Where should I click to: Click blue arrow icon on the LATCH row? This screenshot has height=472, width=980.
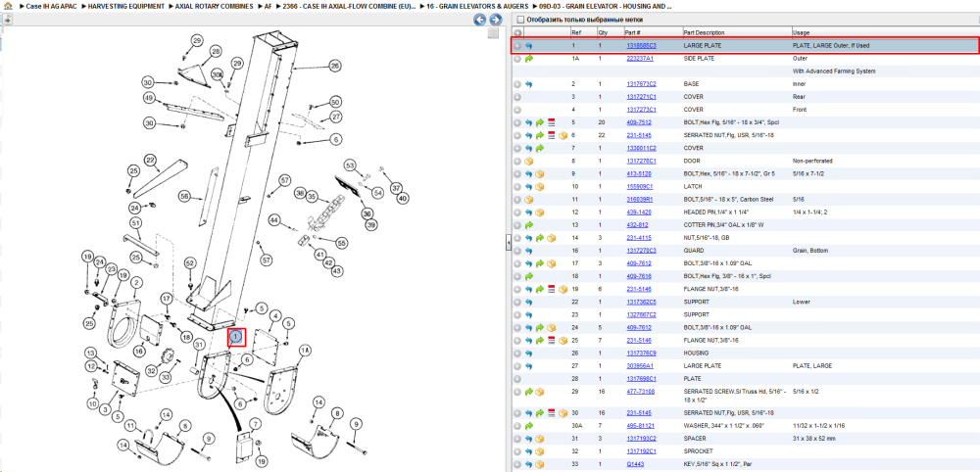click(529, 187)
